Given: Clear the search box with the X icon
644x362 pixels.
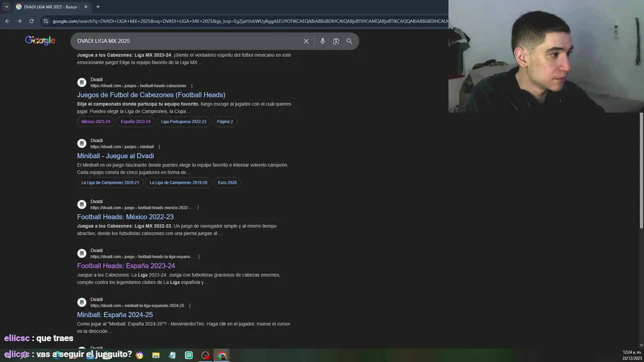Looking at the screenshot, I should coord(306,41).
